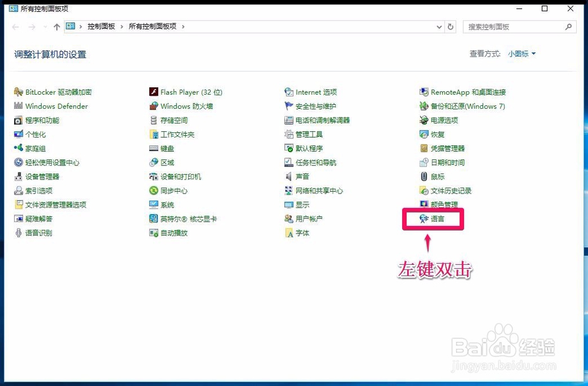Click the 所有控制面板项 breadcrumb

(153, 26)
